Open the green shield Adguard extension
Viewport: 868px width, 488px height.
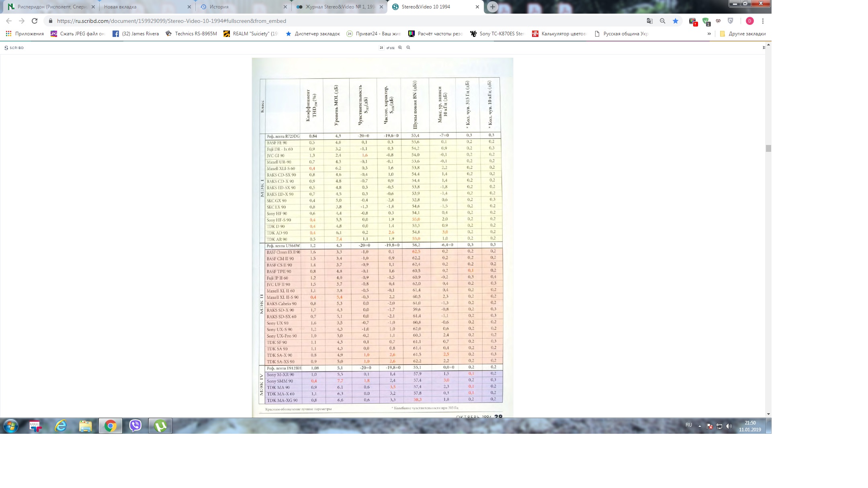706,21
